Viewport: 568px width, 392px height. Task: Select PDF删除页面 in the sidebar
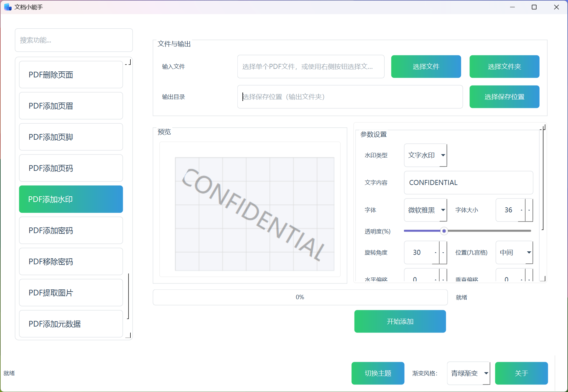71,75
